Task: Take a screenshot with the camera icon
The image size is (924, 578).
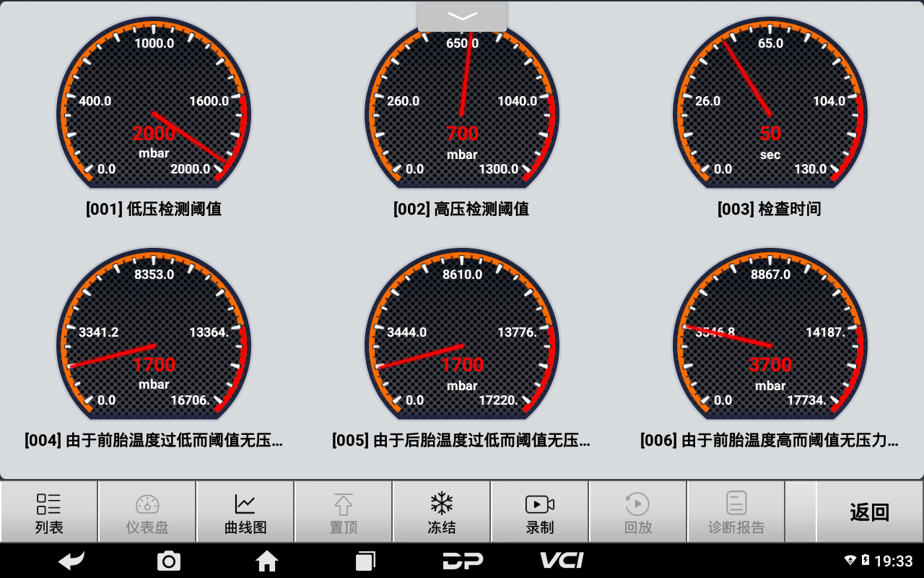Action: (169, 561)
